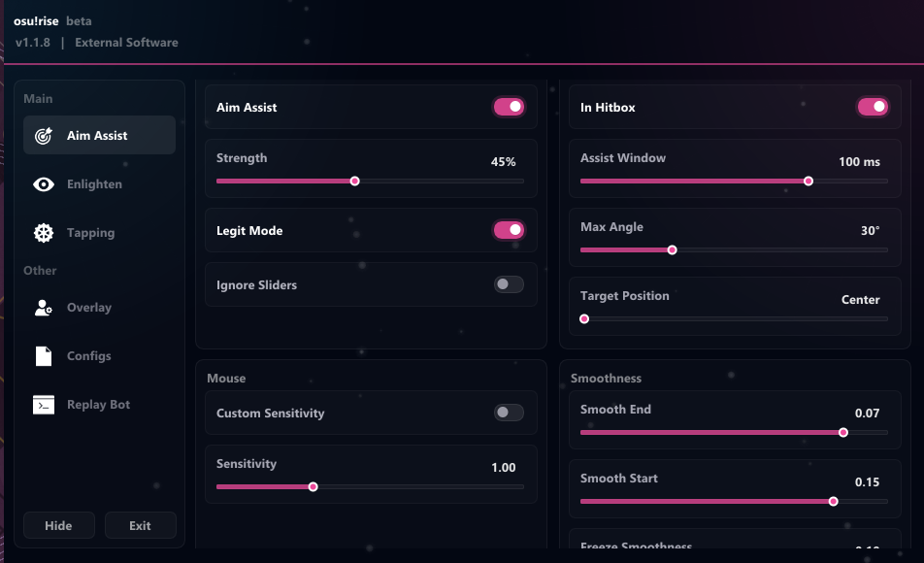Click the Aim Assist target icon
924x563 pixels.
(x=44, y=136)
